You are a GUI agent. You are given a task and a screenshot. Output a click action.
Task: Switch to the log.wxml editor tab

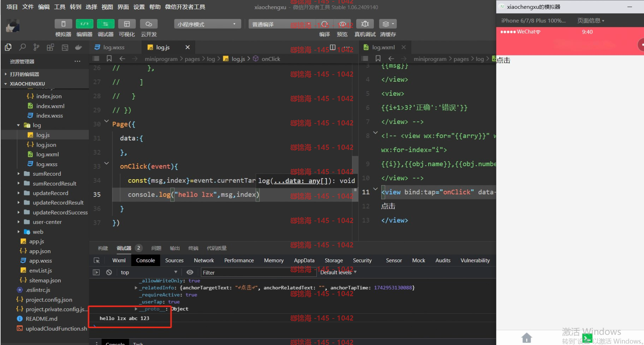click(383, 47)
